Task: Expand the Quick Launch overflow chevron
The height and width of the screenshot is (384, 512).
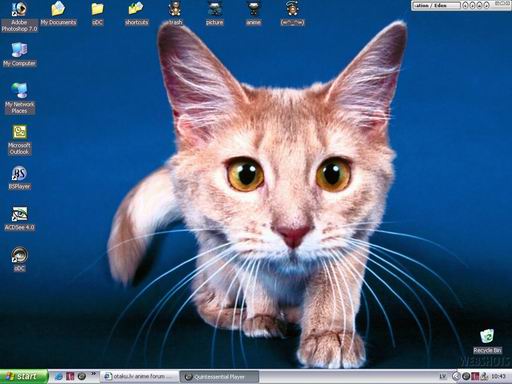Action: tap(94, 374)
